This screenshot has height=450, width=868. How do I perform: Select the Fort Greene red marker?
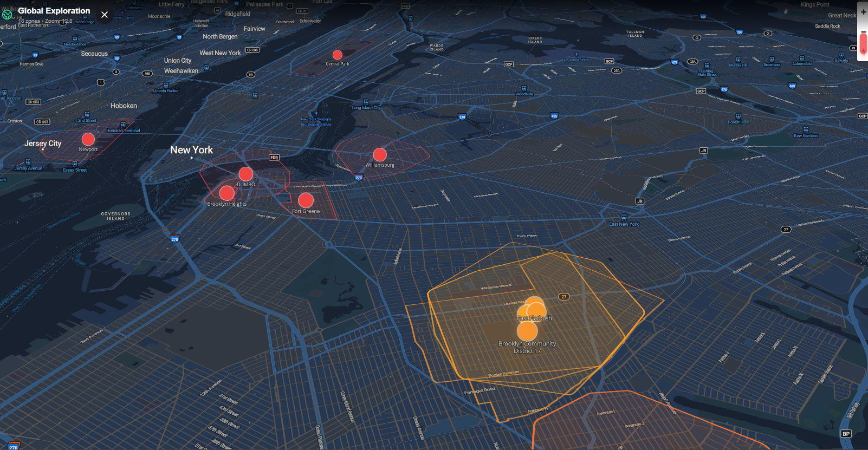coord(306,200)
